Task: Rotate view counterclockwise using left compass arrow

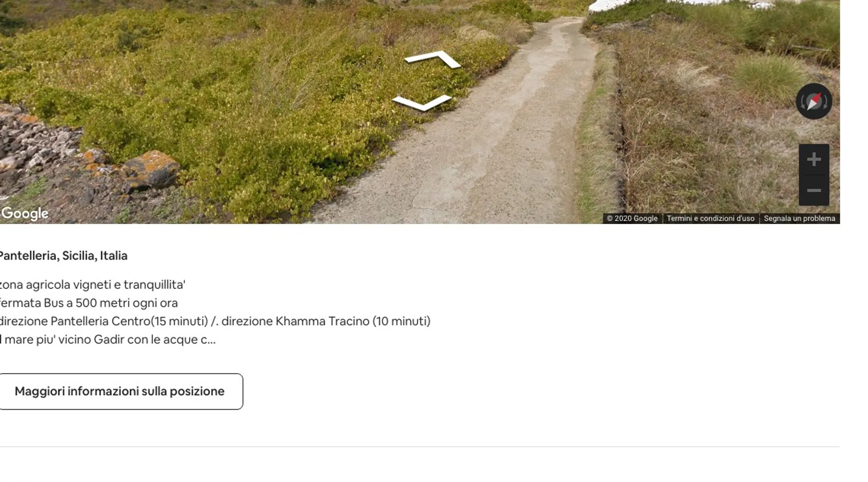Action: click(802, 102)
